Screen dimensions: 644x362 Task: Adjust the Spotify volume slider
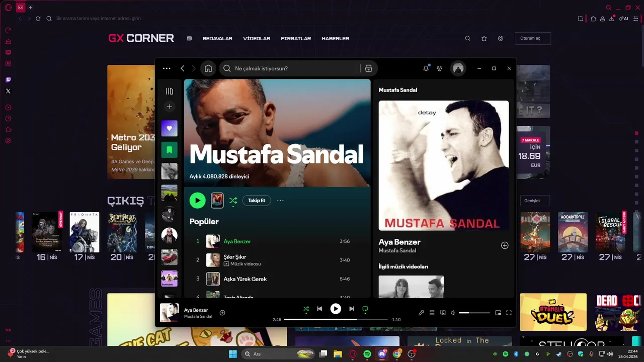(x=474, y=313)
